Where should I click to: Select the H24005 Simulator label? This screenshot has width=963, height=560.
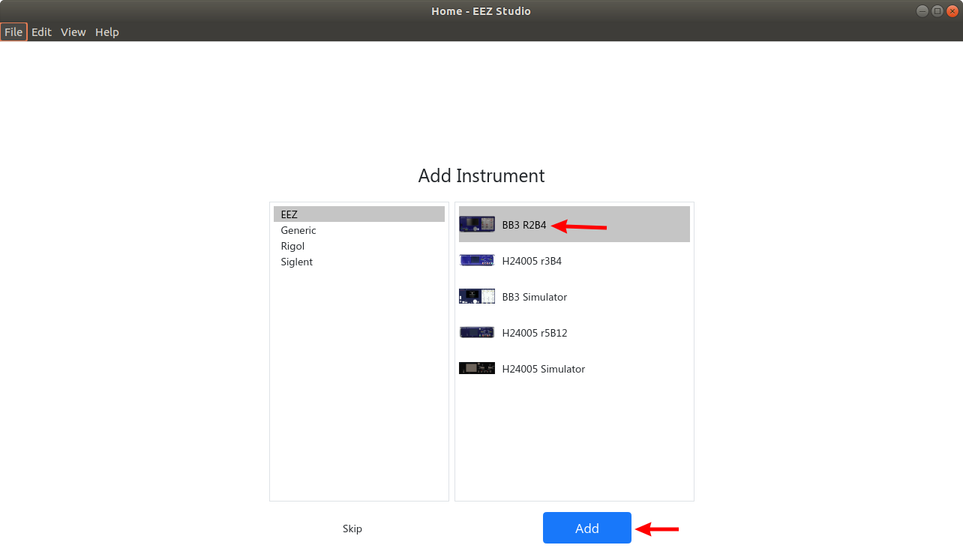544,369
